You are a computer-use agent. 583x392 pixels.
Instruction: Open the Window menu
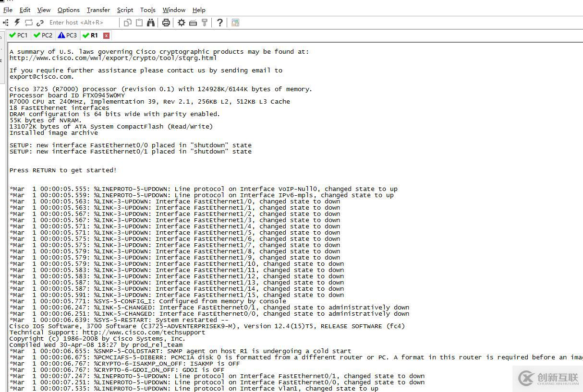(174, 10)
